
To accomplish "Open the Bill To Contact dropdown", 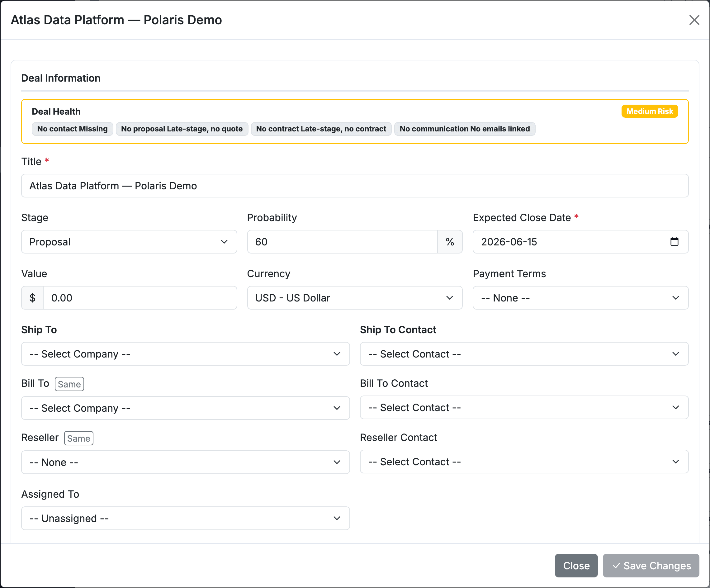I will [x=524, y=407].
